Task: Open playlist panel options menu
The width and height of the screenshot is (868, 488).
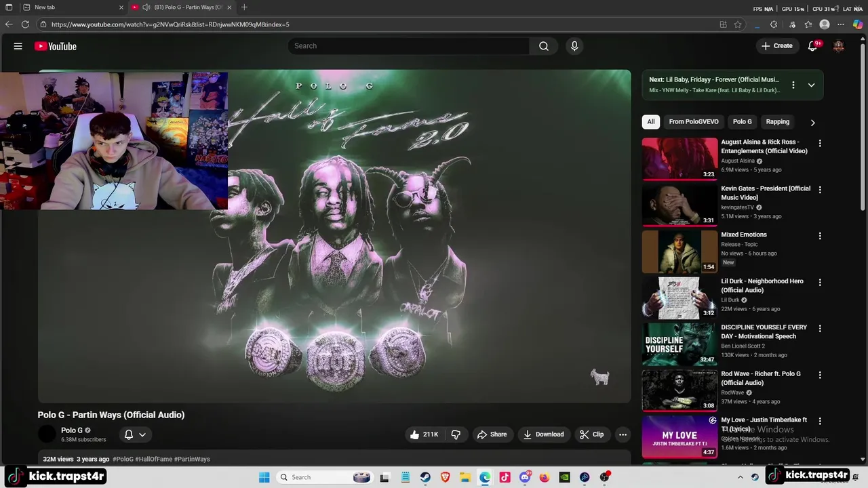Action: pyautogui.click(x=793, y=85)
